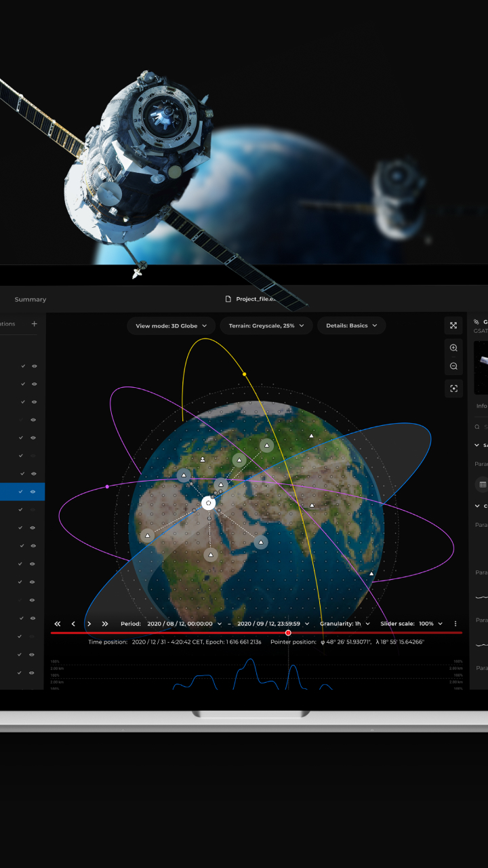Open the timeline three-dot options menu
Viewport: 488px width, 868px height.
pyautogui.click(x=455, y=624)
